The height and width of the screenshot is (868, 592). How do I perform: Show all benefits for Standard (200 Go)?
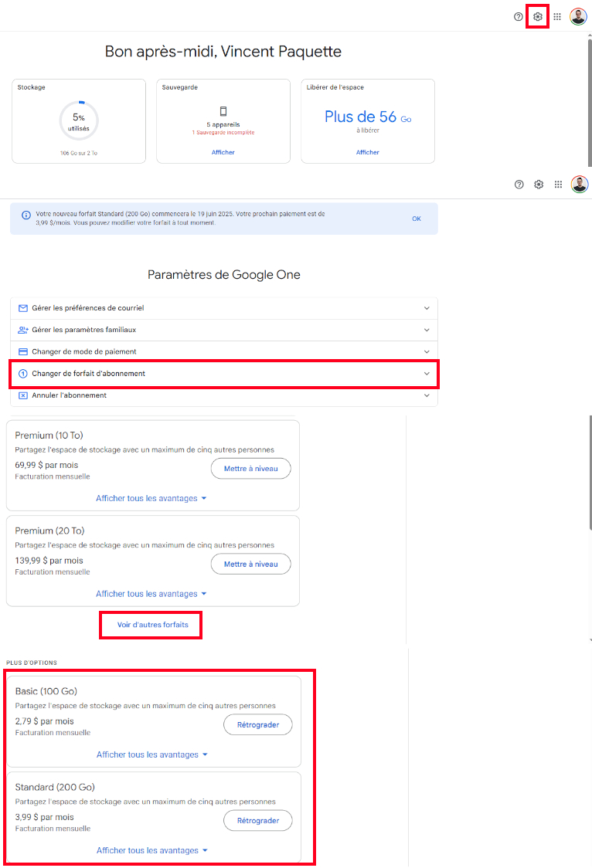[151, 850]
